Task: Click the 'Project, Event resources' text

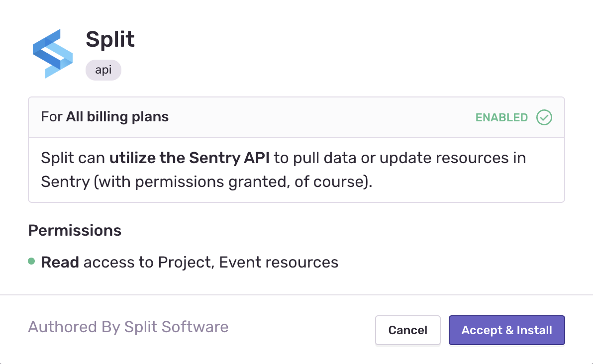Action: pos(248,262)
